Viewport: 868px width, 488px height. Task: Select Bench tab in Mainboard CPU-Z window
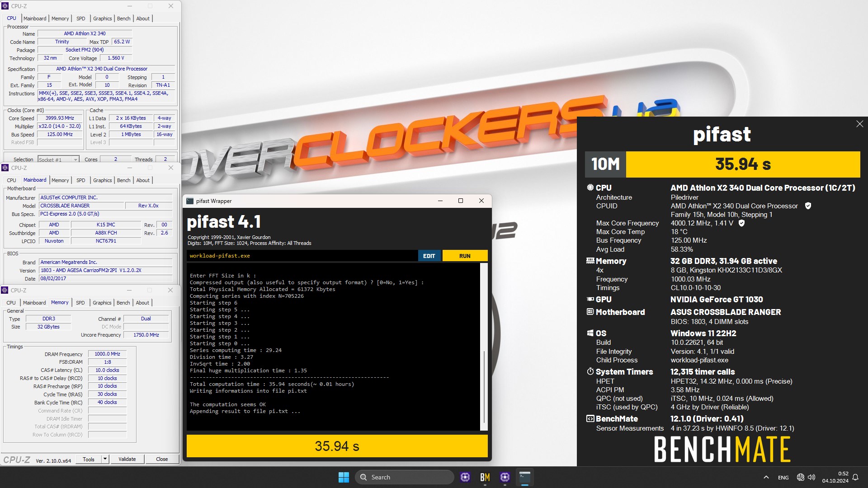pos(123,180)
